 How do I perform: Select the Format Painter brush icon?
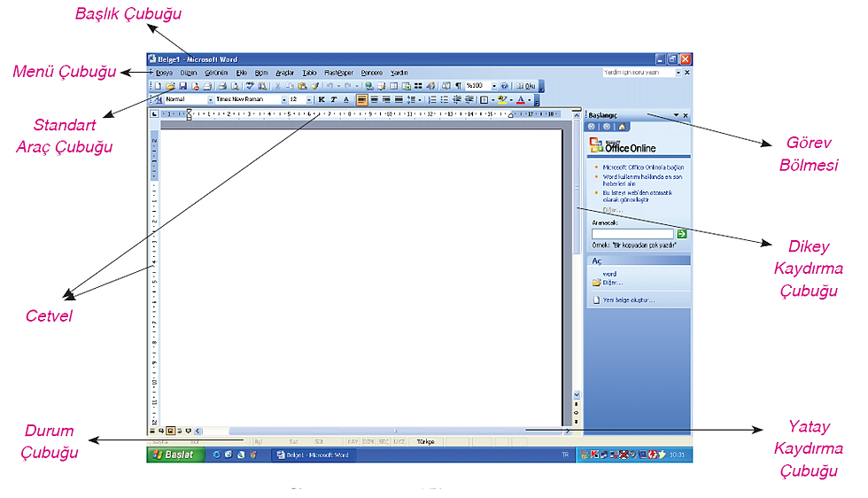click(314, 86)
